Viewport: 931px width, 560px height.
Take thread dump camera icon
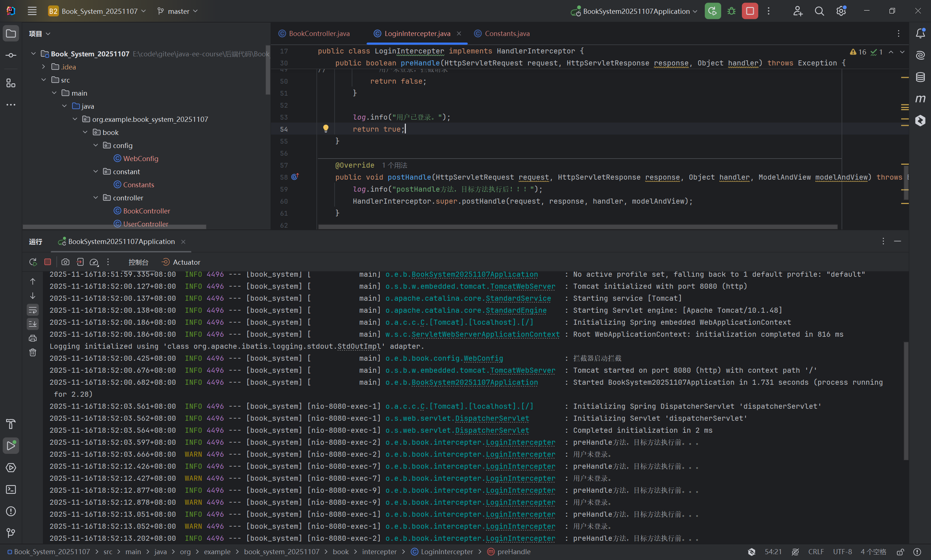(x=65, y=262)
